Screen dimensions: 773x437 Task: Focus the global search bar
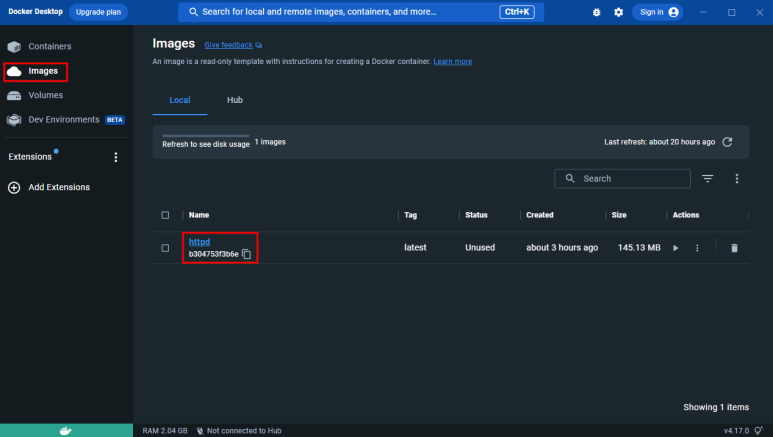[361, 12]
